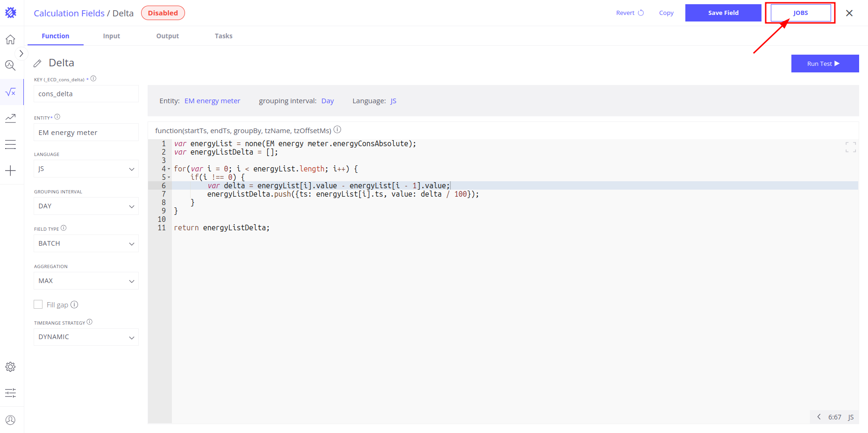Open the trend chart sidebar icon

10,118
